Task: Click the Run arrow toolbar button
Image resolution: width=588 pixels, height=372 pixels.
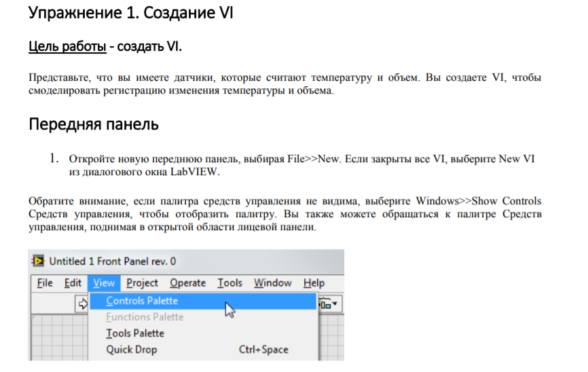Action: 81,303
